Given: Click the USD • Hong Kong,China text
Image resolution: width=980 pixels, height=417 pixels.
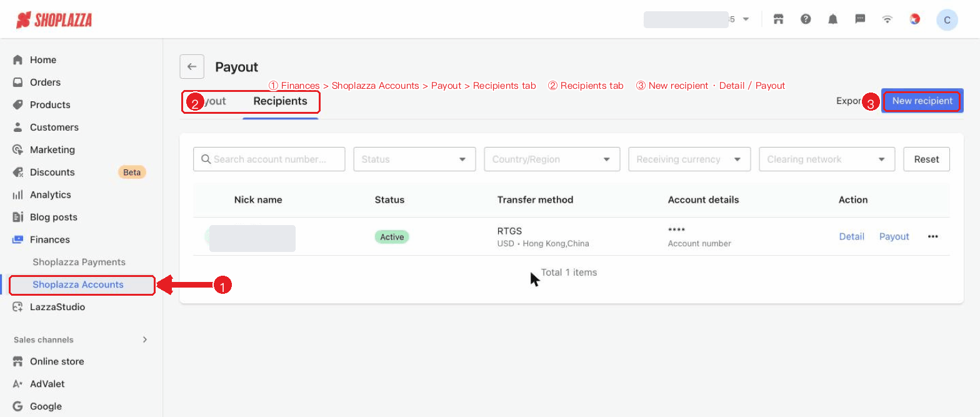Looking at the screenshot, I should tap(543, 243).
